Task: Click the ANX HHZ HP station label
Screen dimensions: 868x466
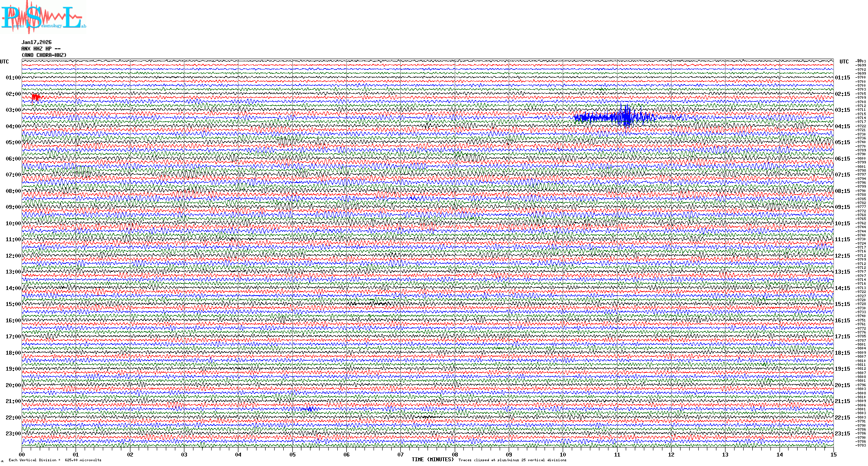Action: [41, 49]
